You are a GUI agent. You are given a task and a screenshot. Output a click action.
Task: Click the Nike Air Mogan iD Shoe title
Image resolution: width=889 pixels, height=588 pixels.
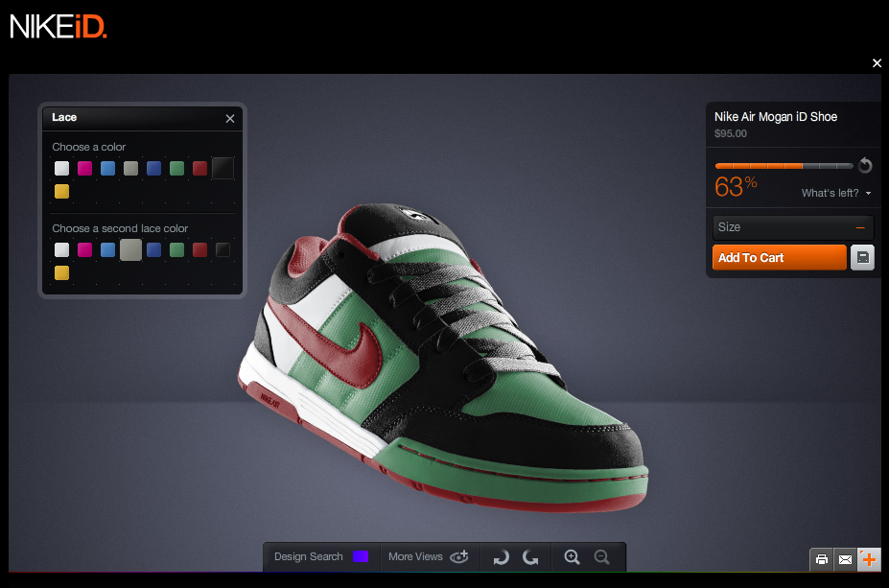pos(776,117)
